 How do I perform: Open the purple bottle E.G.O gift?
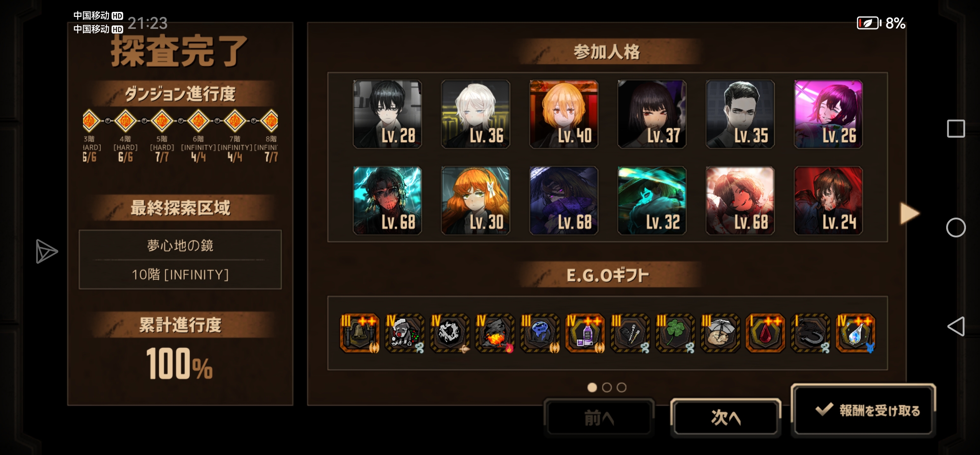(x=585, y=333)
